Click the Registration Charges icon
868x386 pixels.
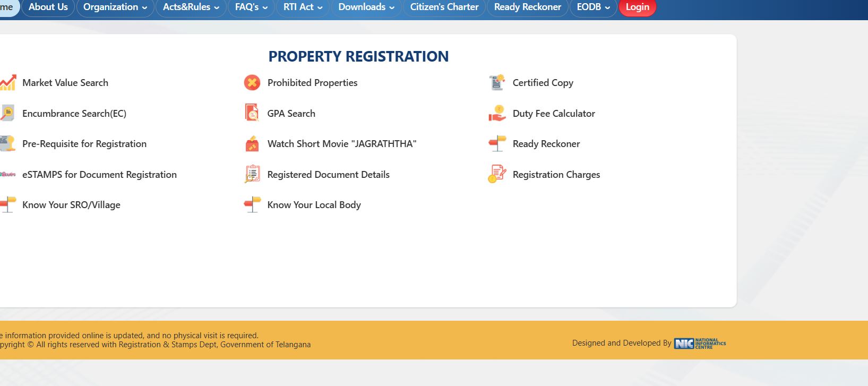497,174
